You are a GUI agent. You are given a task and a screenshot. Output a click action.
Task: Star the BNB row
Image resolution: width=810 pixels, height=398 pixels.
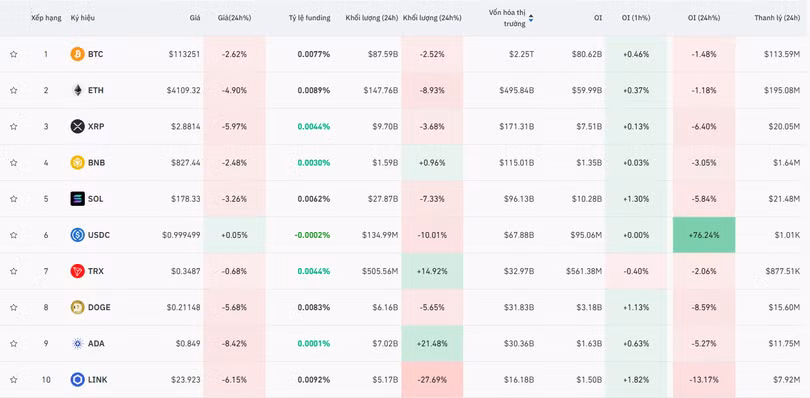pyautogui.click(x=13, y=162)
